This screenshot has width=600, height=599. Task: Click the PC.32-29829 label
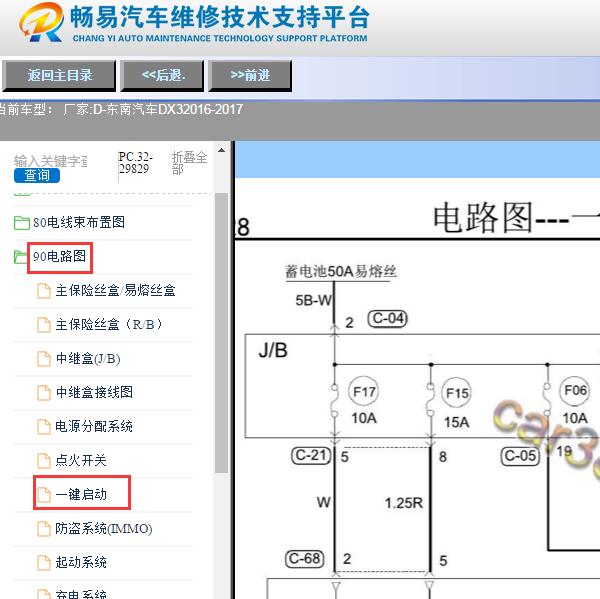click(x=135, y=163)
